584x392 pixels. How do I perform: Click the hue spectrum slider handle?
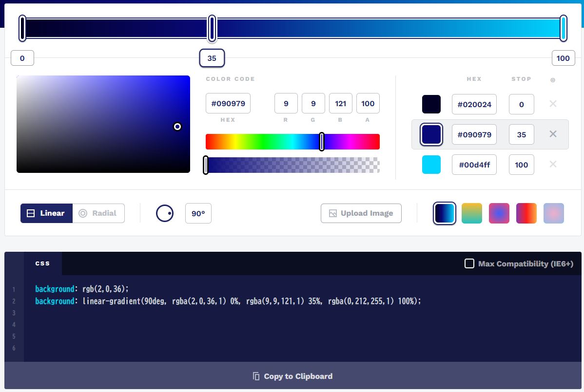[x=322, y=142]
